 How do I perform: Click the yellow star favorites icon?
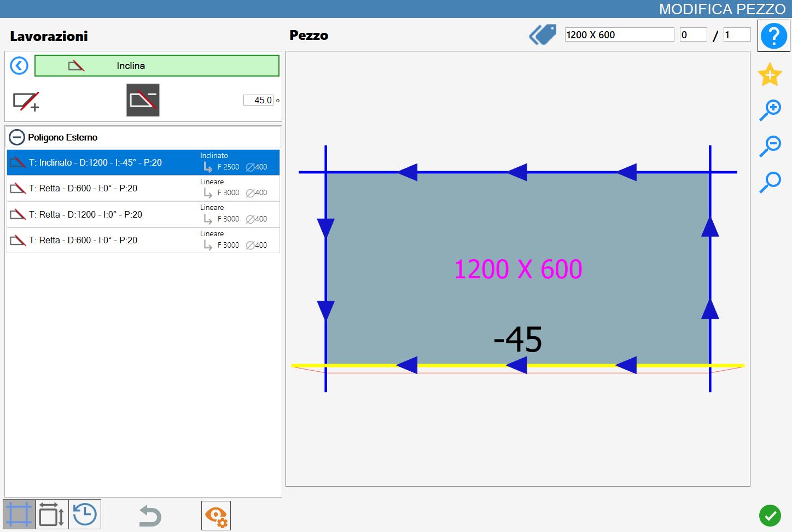770,74
